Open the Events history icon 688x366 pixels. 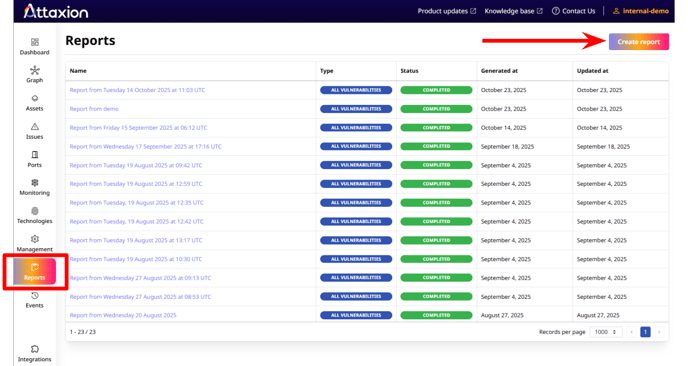35,295
